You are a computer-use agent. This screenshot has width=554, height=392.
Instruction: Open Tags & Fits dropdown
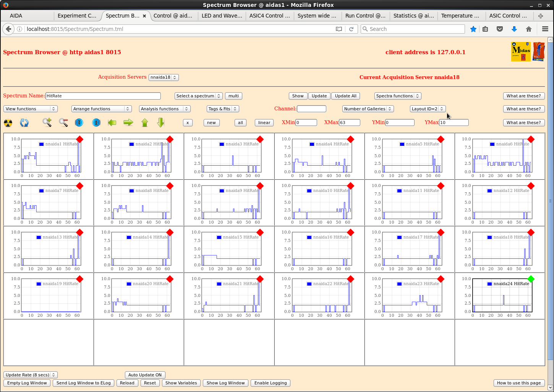tap(223, 109)
